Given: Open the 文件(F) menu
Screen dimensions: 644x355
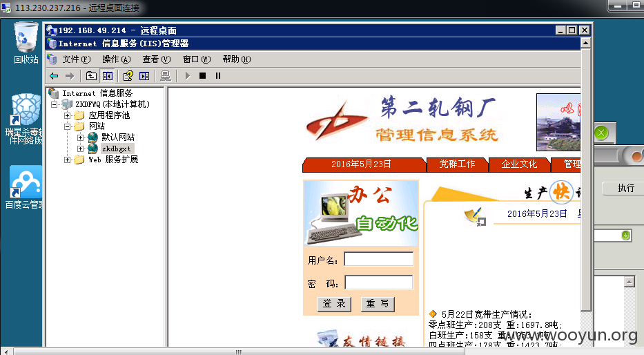Looking at the screenshot, I should (x=77, y=59).
